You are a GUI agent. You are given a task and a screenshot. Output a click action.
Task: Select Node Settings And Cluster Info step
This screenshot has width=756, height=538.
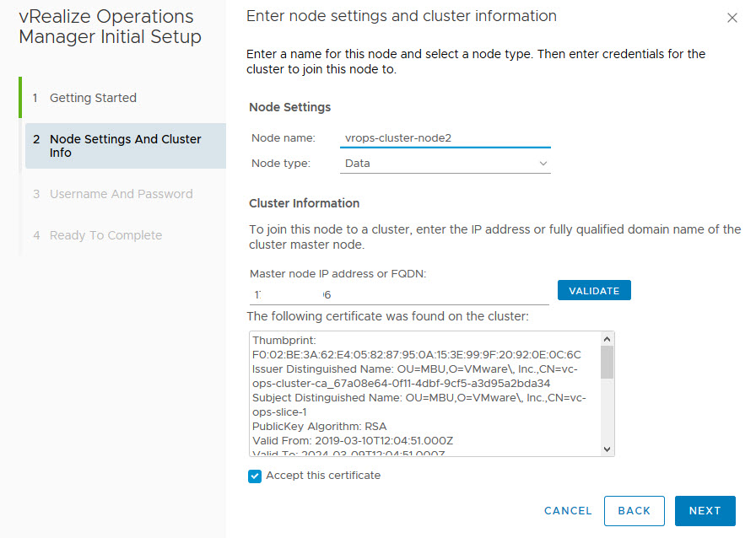coord(125,146)
